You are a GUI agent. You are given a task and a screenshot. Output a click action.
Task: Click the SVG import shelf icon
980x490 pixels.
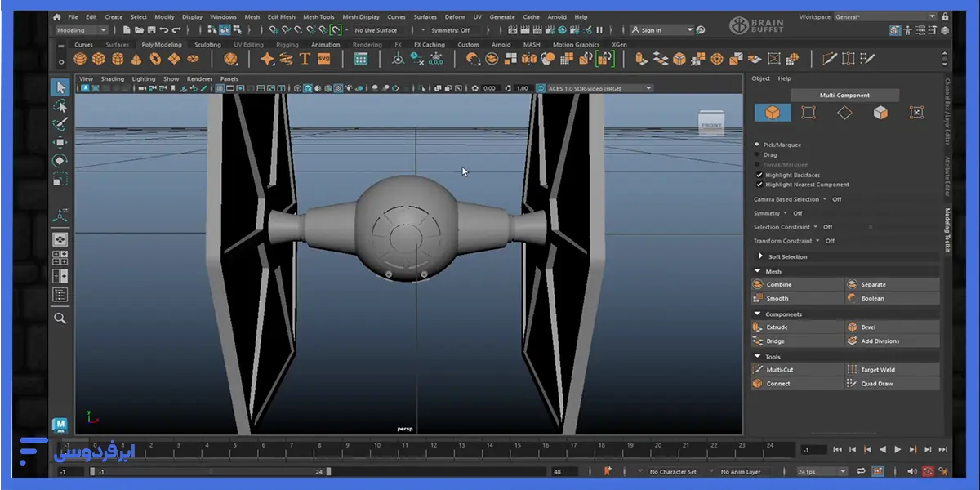point(324,59)
